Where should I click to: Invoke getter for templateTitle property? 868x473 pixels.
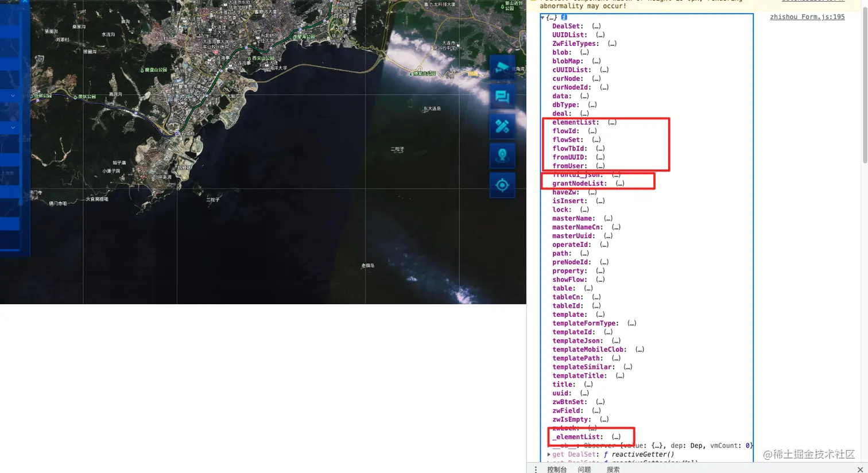[620, 376]
